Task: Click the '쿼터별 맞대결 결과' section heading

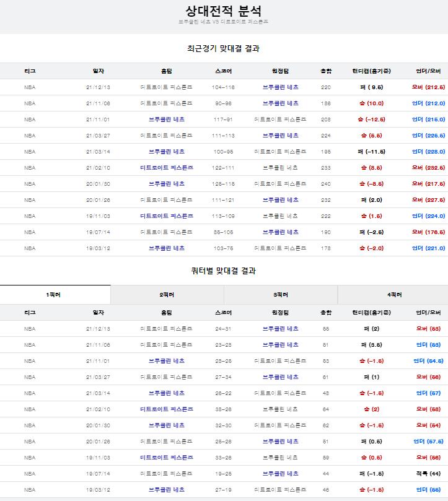Action: pos(223,271)
